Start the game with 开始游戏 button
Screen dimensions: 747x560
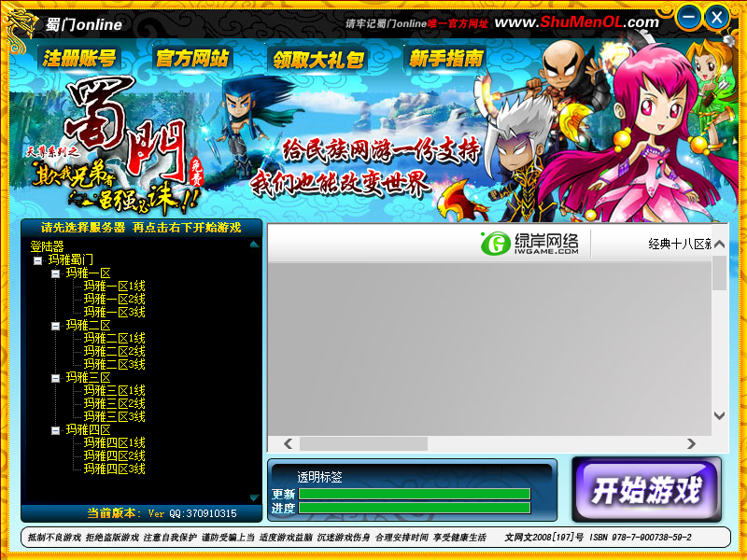point(646,490)
